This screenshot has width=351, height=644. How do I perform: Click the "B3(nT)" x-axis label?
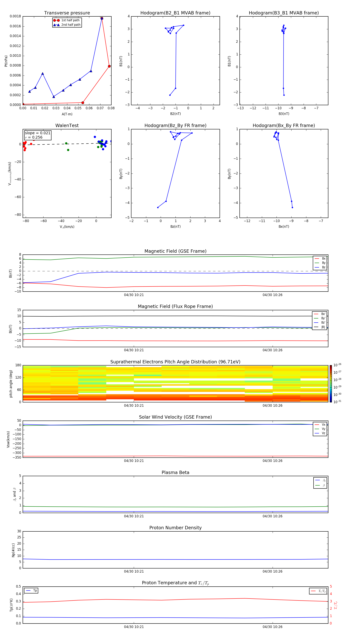click(x=284, y=114)
